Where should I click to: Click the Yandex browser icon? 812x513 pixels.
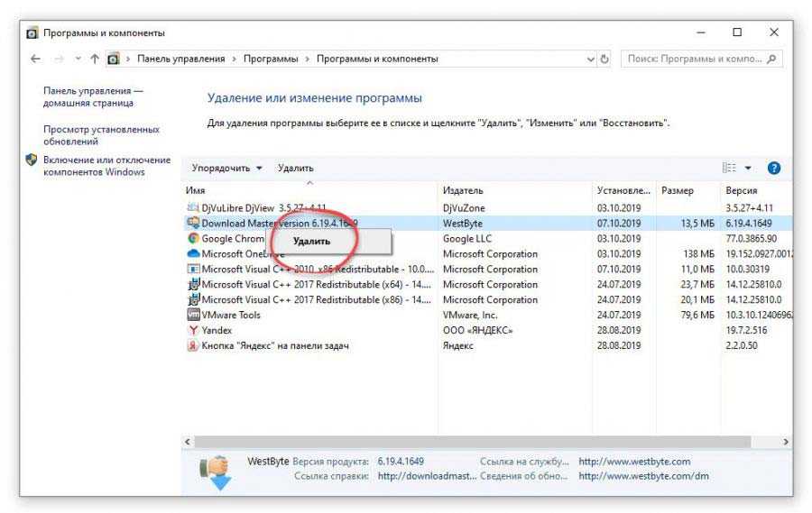click(x=193, y=330)
